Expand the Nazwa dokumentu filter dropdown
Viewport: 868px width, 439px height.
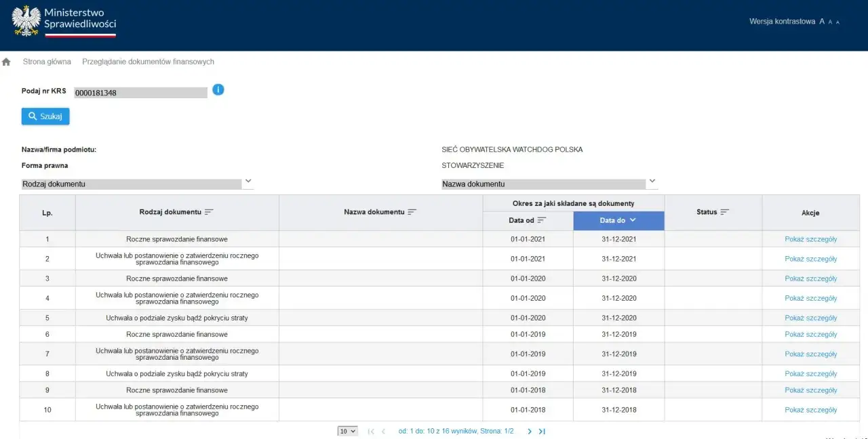point(652,180)
